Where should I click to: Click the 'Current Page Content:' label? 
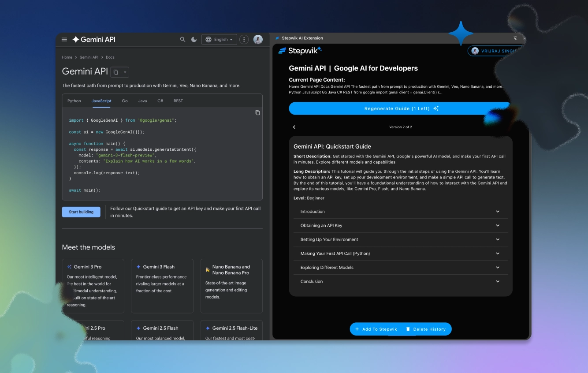317,80
